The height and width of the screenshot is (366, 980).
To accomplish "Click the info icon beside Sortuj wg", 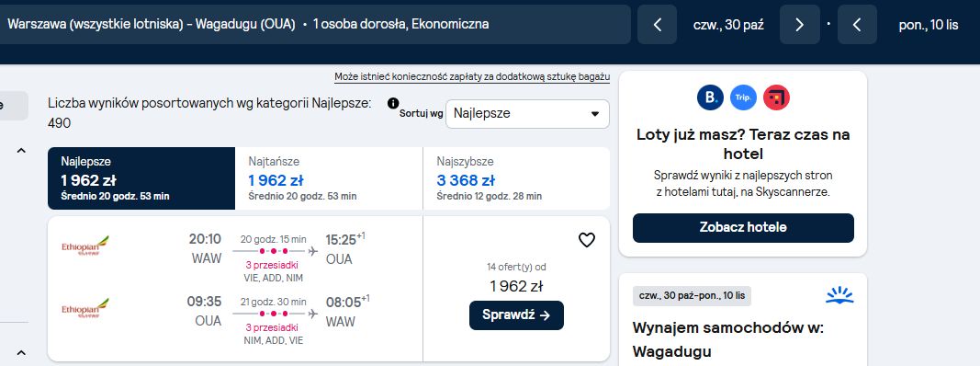I will [x=392, y=103].
